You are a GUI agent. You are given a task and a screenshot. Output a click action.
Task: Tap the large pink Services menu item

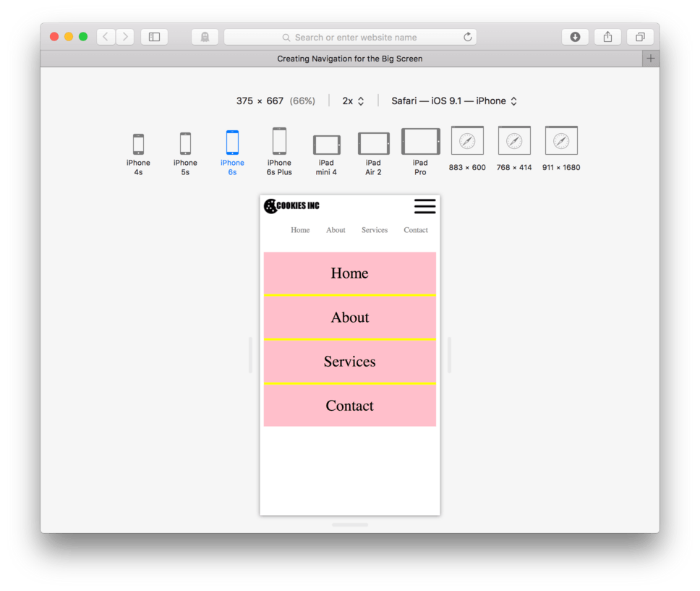(x=349, y=362)
